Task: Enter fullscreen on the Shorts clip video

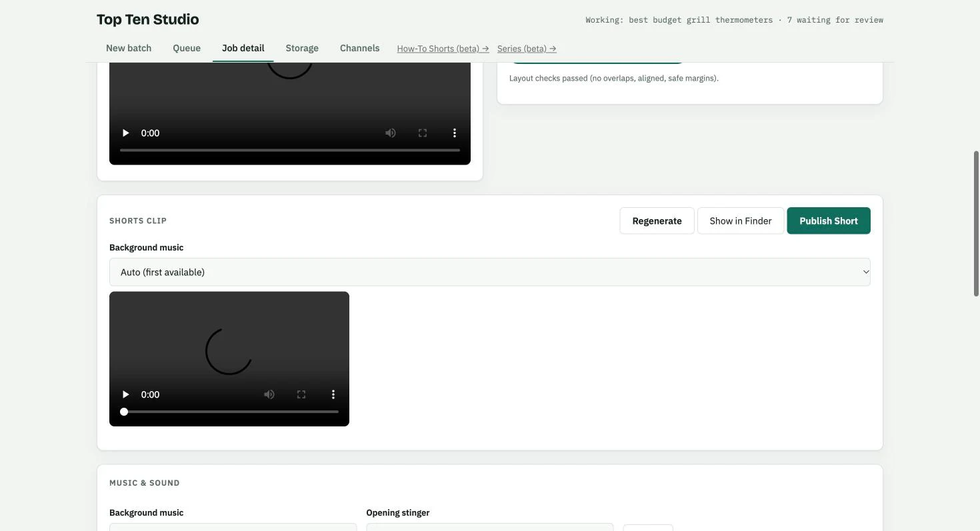Action: pyautogui.click(x=301, y=394)
